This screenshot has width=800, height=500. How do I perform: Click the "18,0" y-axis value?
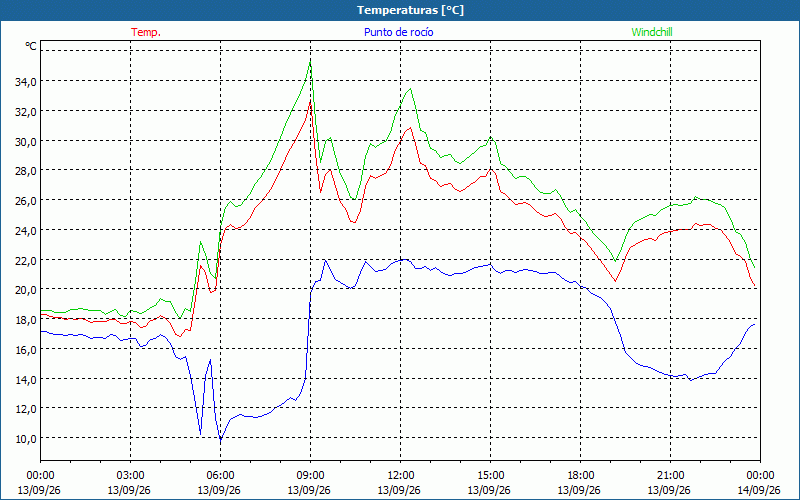click(x=26, y=320)
